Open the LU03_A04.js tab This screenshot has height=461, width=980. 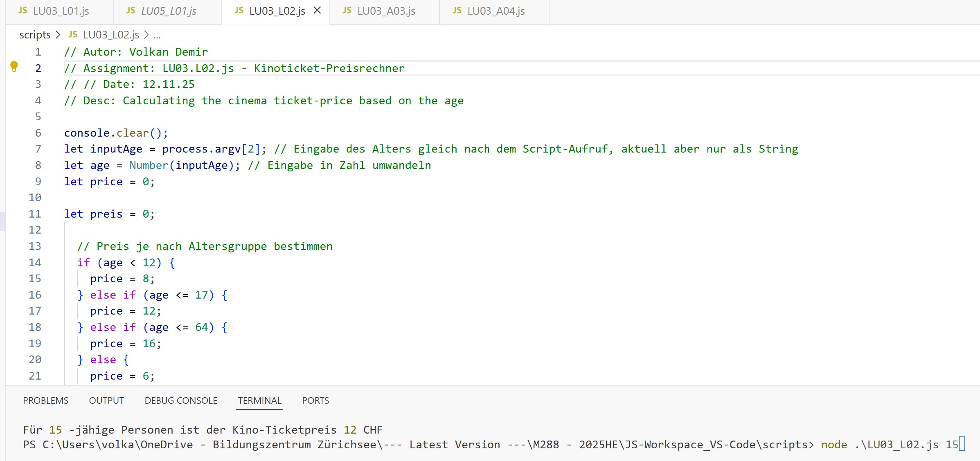click(496, 11)
